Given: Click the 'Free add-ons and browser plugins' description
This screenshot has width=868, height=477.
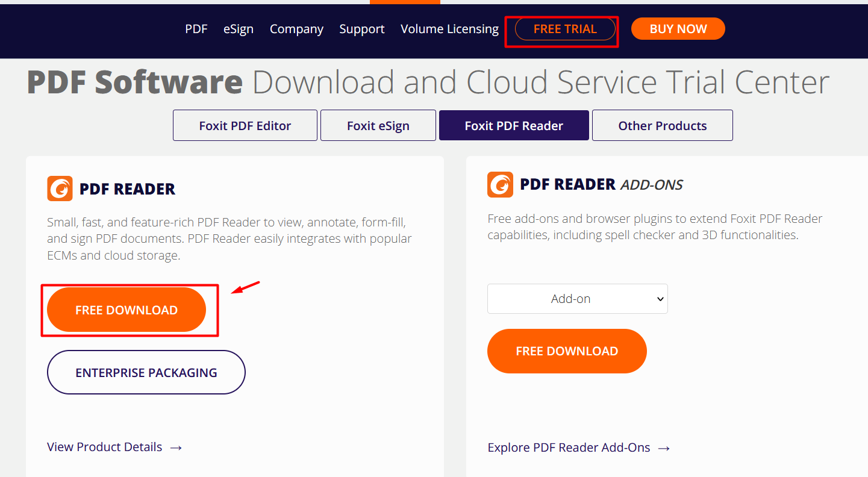Looking at the screenshot, I should (655, 226).
